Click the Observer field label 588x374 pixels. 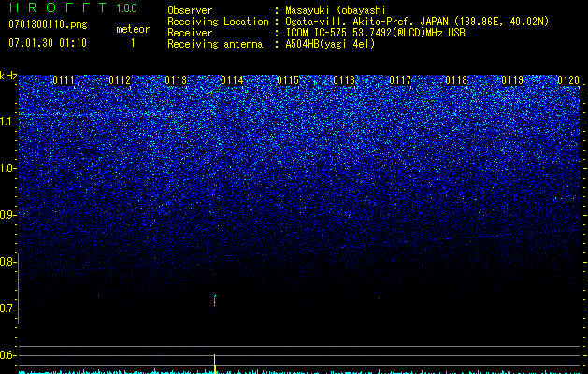click(190, 10)
